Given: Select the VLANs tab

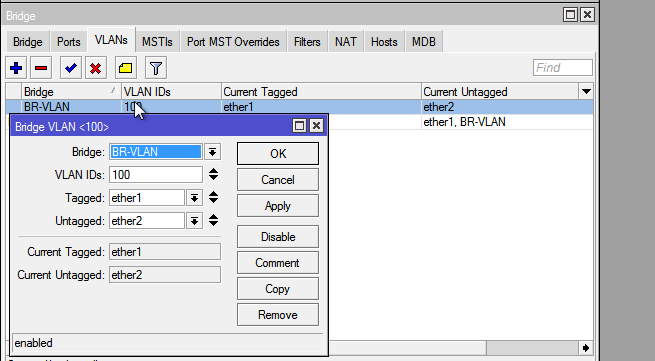Looking at the screenshot, I should (111, 40).
